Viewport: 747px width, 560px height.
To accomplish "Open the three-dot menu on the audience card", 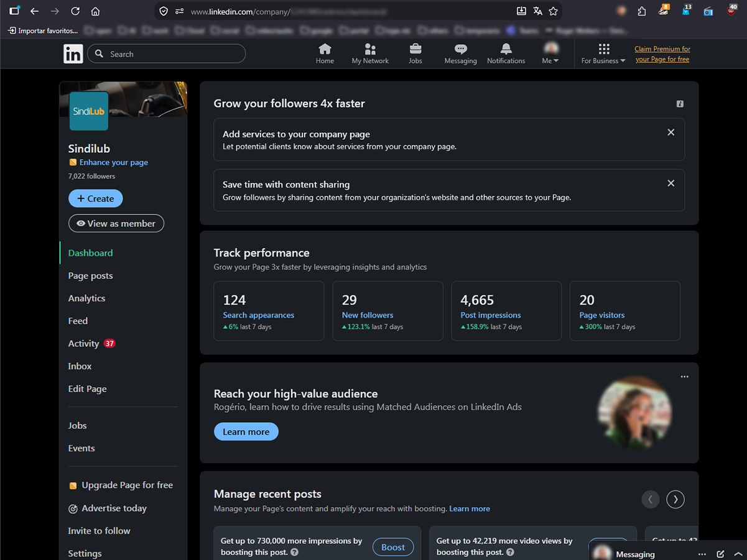I will pos(684,377).
